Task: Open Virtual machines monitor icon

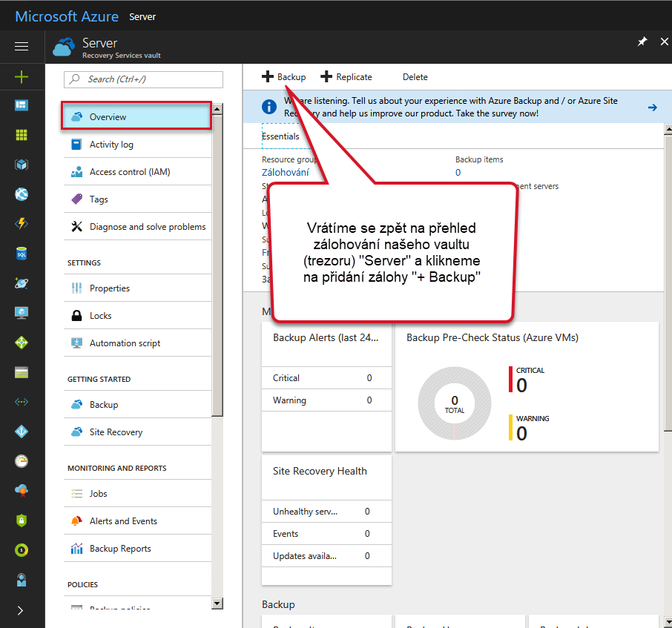Action: [x=22, y=313]
